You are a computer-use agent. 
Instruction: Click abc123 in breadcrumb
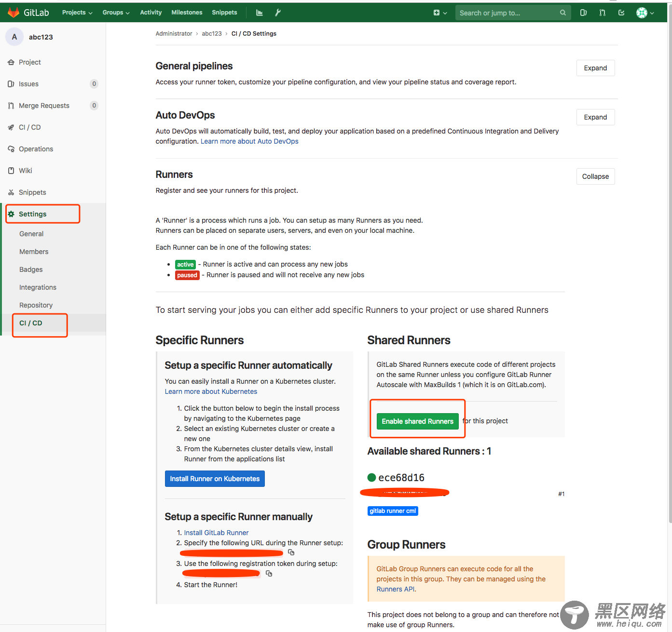212,34
